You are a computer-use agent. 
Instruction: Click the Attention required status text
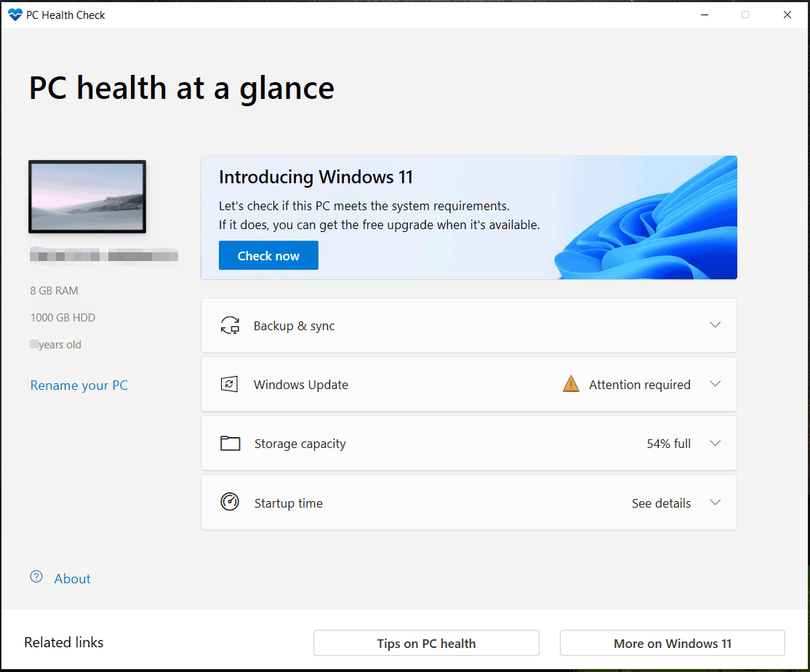(640, 384)
